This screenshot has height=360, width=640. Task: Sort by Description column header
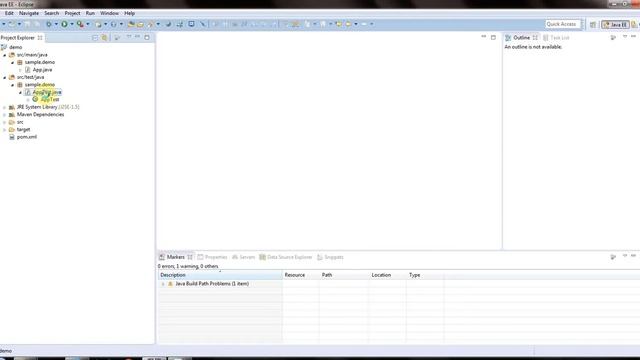pyautogui.click(x=220, y=275)
